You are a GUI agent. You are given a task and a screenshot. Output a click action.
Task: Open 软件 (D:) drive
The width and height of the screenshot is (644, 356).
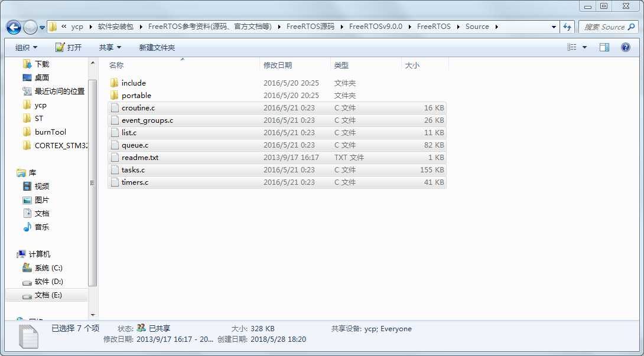point(48,281)
